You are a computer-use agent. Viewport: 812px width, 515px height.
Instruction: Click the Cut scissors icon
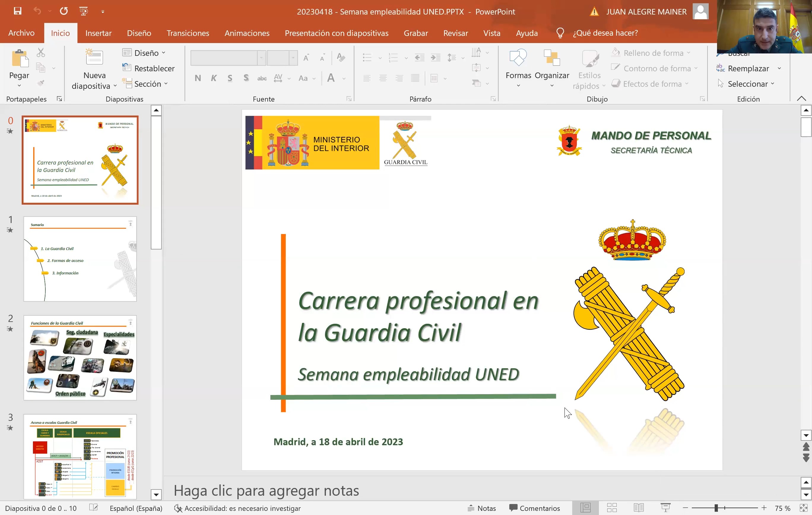pos(41,53)
